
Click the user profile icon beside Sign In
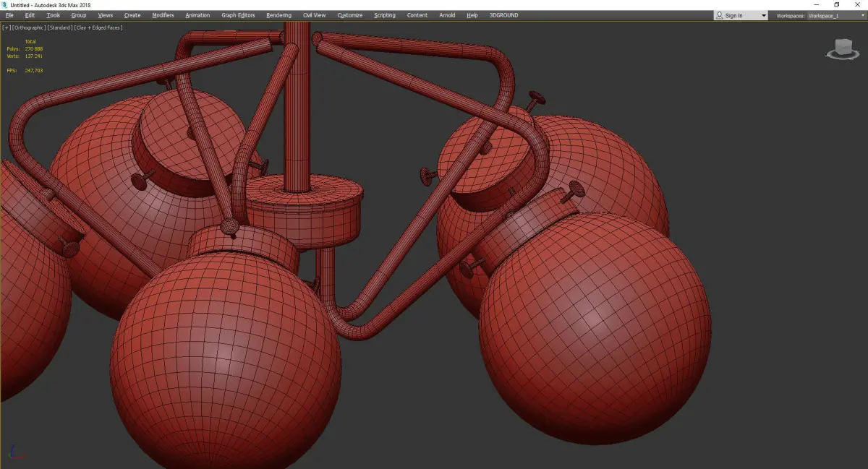point(719,15)
